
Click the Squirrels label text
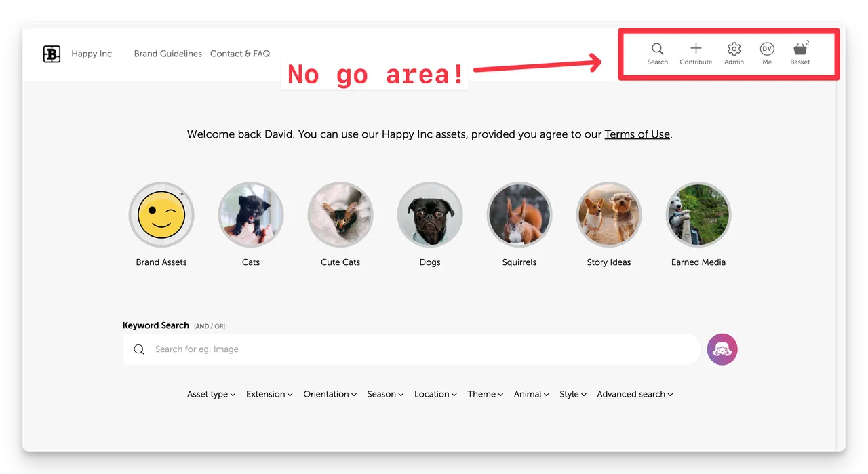tap(519, 262)
